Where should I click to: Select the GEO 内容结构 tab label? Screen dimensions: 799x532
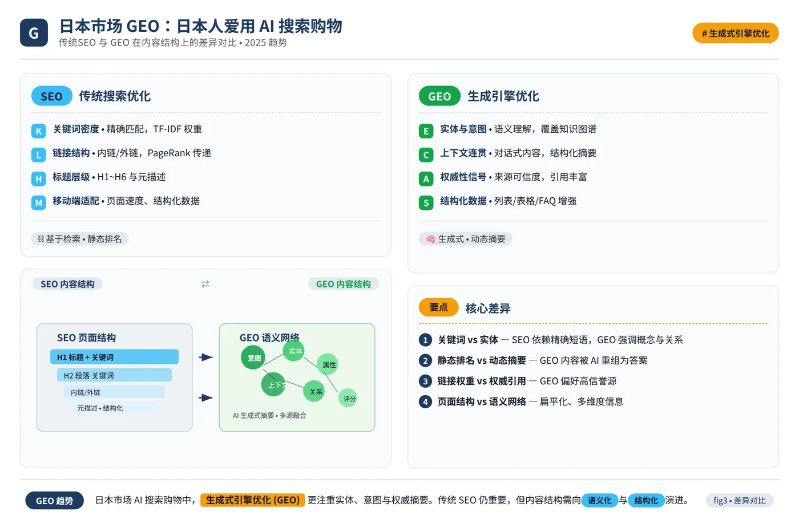[343, 284]
